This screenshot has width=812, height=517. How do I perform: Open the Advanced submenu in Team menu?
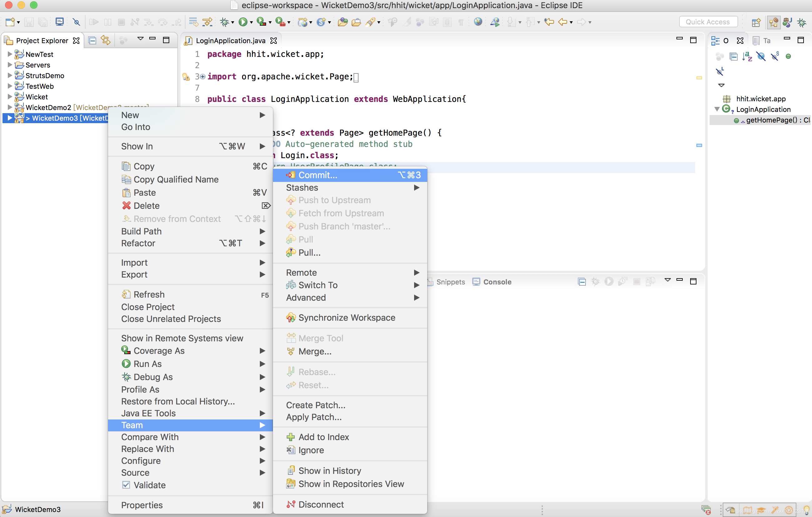(x=350, y=298)
